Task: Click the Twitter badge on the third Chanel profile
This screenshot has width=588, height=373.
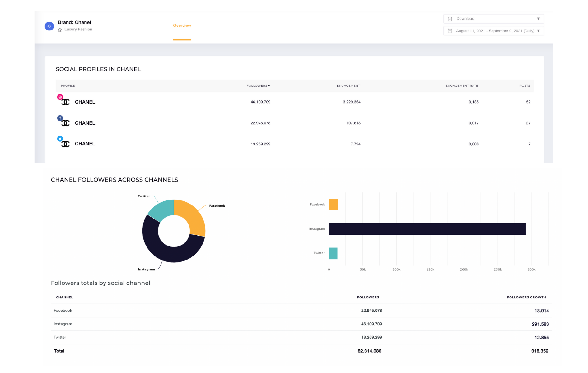Action: click(x=60, y=139)
